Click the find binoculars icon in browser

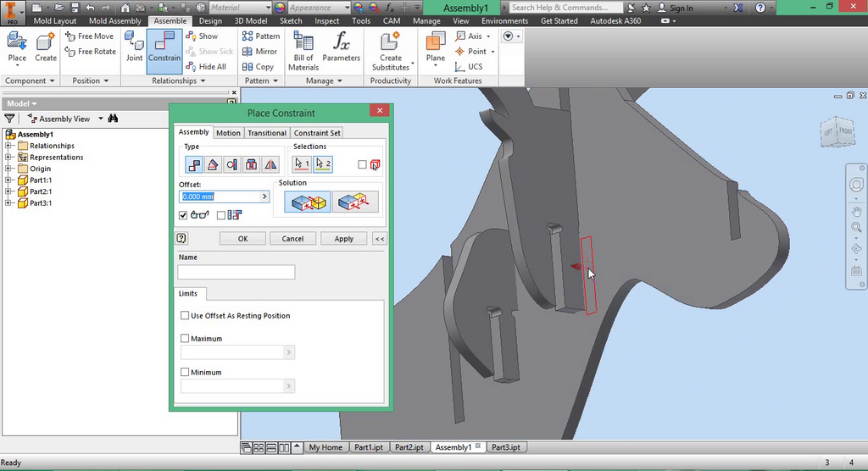pyautogui.click(x=113, y=119)
